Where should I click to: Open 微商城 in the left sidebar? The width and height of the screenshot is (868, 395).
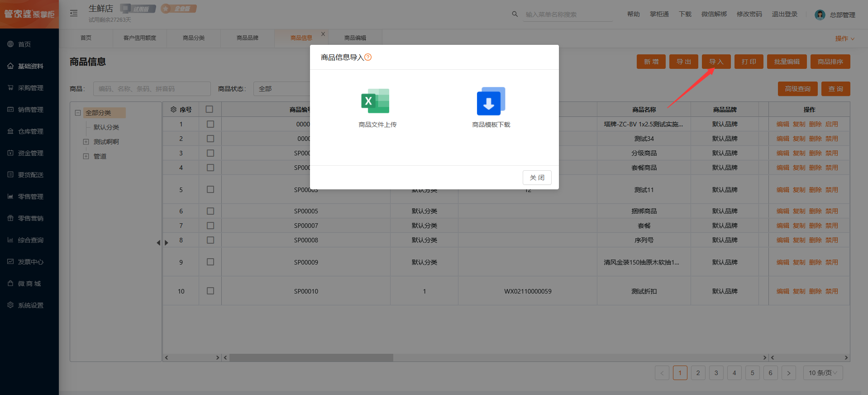pos(29,283)
